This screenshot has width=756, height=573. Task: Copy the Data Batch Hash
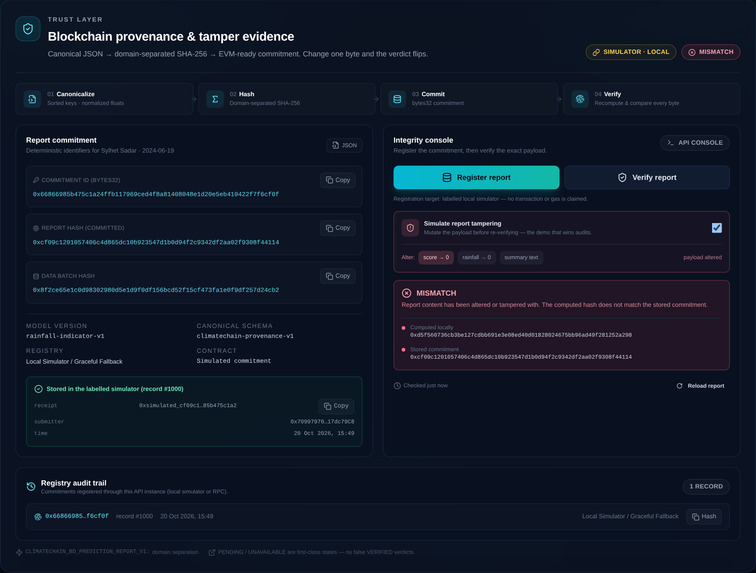pyautogui.click(x=338, y=276)
